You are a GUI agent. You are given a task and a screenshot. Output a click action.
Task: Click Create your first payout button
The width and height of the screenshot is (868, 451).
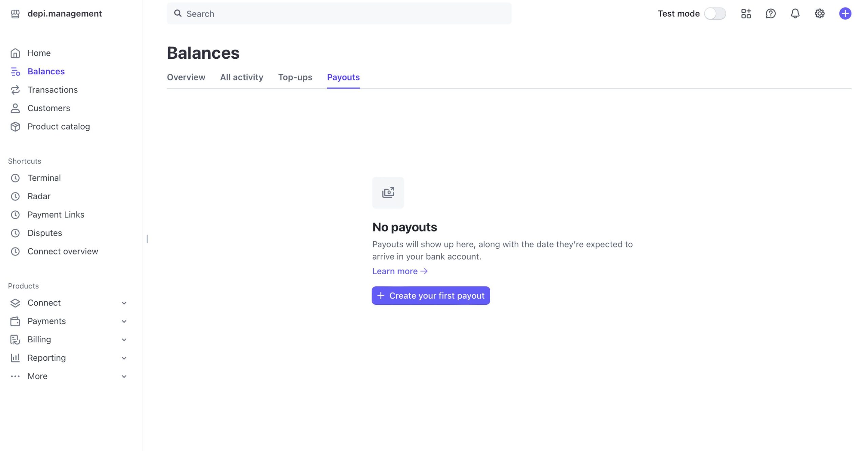point(431,296)
